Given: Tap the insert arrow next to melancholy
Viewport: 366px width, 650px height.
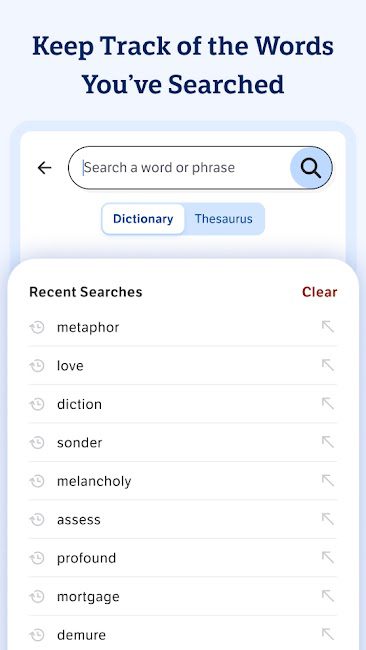Looking at the screenshot, I should (x=327, y=481).
